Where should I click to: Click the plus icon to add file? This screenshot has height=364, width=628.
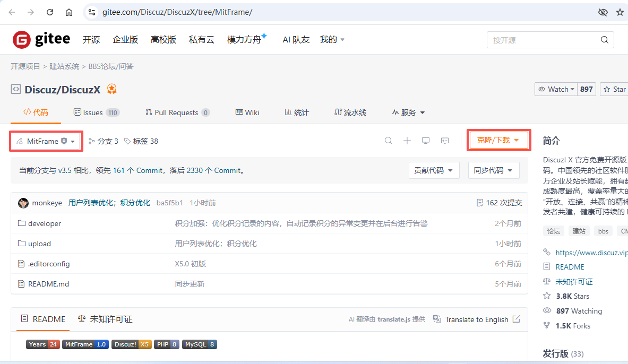407,141
